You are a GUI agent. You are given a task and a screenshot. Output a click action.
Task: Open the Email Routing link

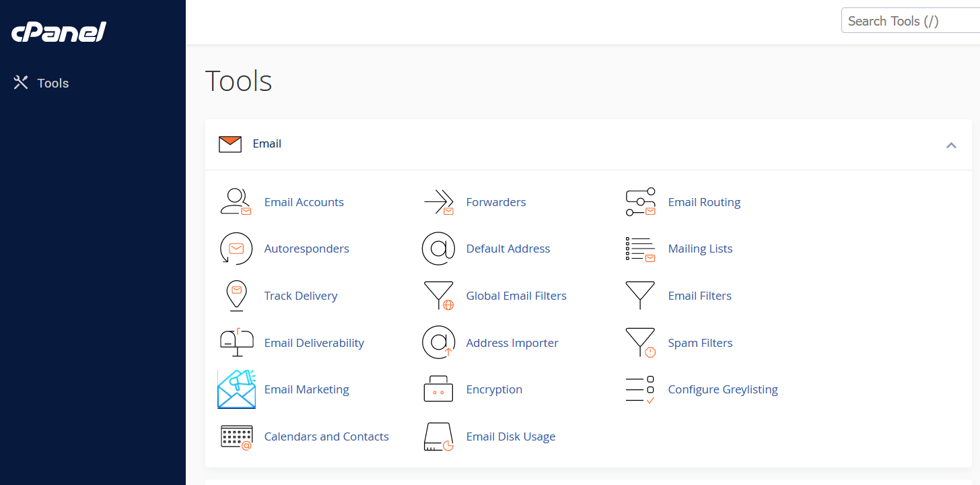click(704, 202)
